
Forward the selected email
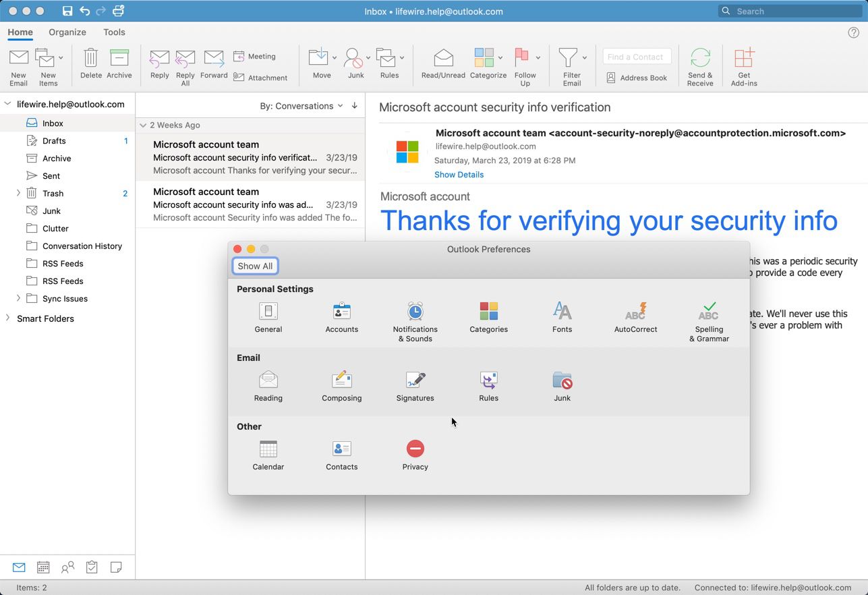tap(214, 64)
